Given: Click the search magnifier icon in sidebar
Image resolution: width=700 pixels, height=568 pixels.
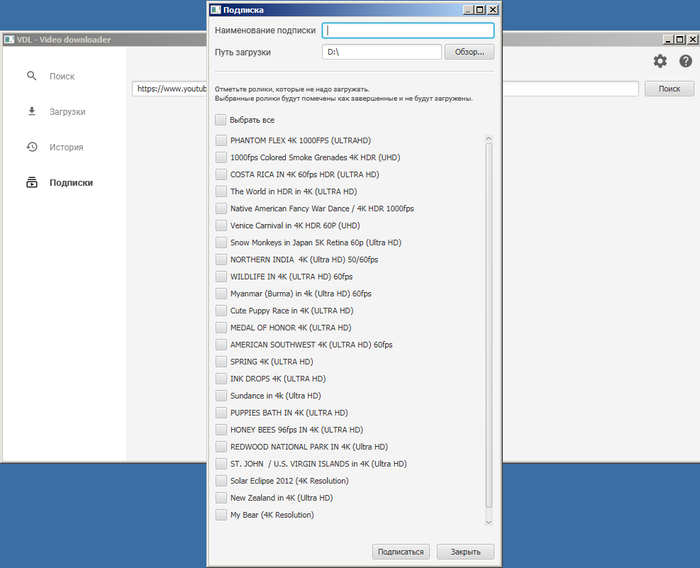Looking at the screenshot, I should pyautogui.click(x=31, y=76).
